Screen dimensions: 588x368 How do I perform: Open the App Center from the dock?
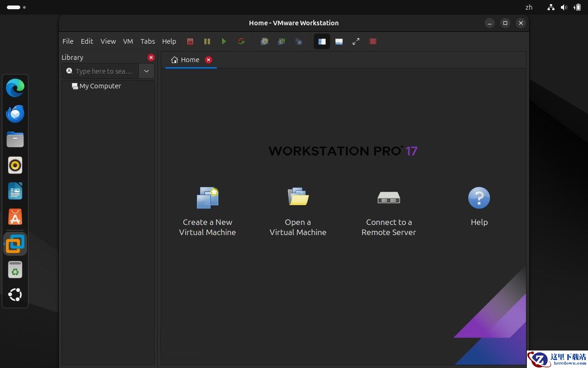pos(15,217)
